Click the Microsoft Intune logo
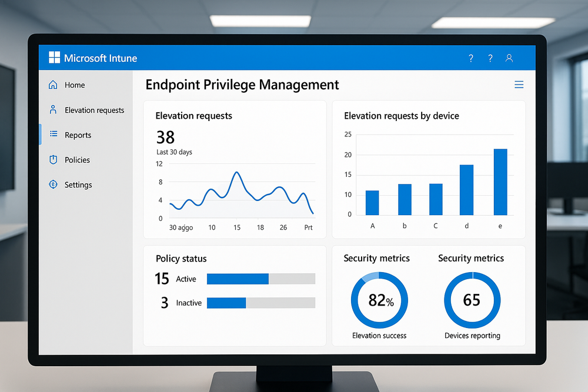Viewport: 588px width, 392px height. tap(54, 58)
